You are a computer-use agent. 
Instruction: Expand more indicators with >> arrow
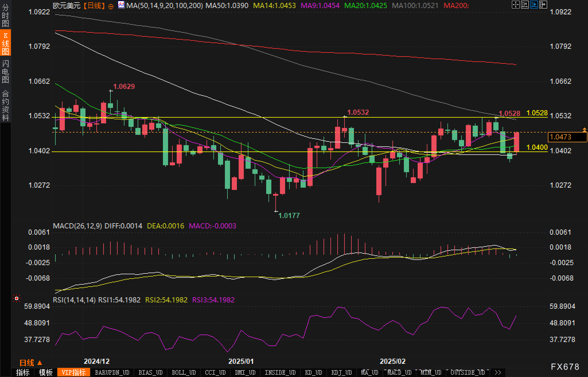coord(498,372)
